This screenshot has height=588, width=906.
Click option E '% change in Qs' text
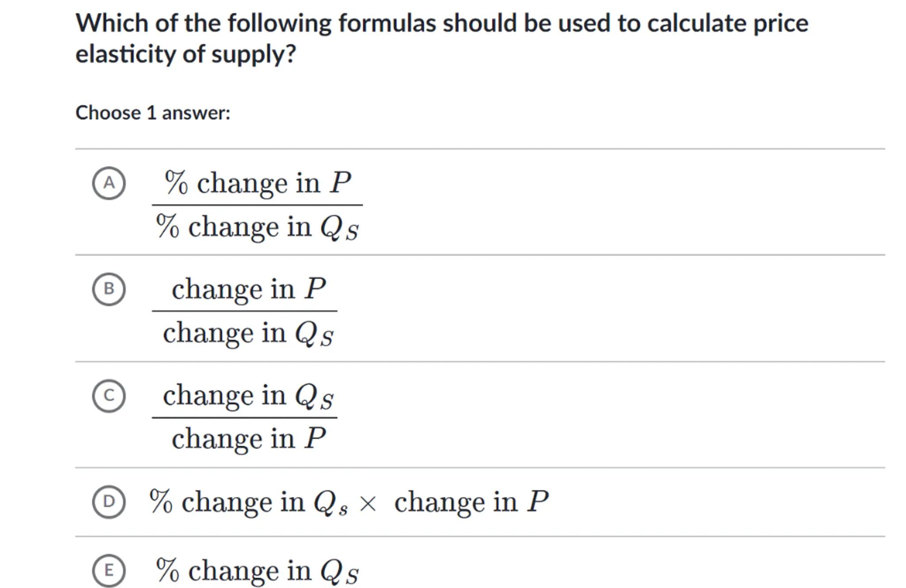pos(257,571)
